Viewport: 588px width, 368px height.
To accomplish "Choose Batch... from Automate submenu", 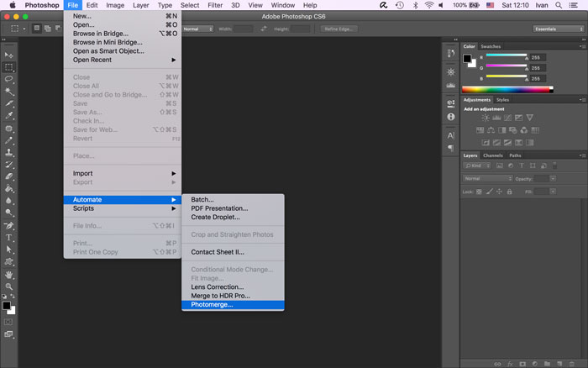I will click(x=233, y=200).
